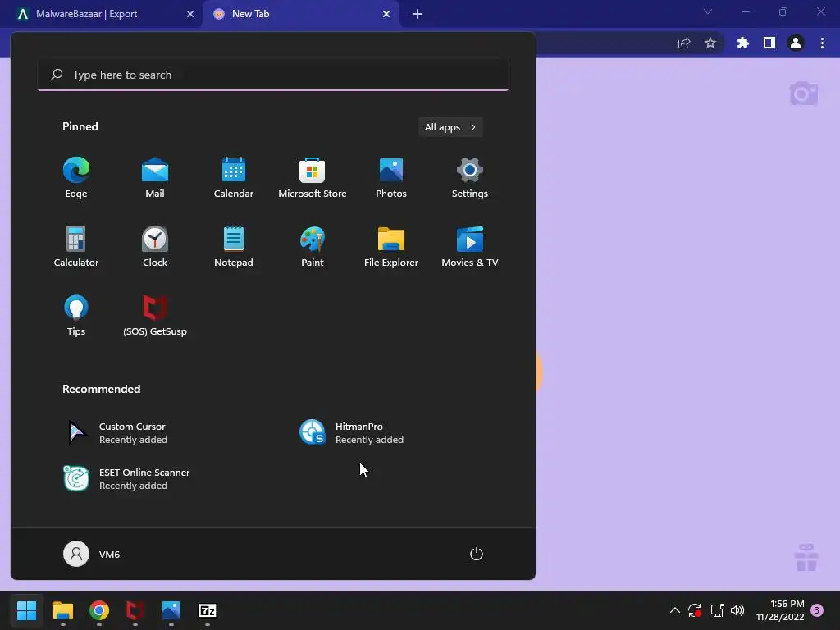Open the Tips app
The height and width of the screenshot is (630, 840).
(x=76, y=316)
